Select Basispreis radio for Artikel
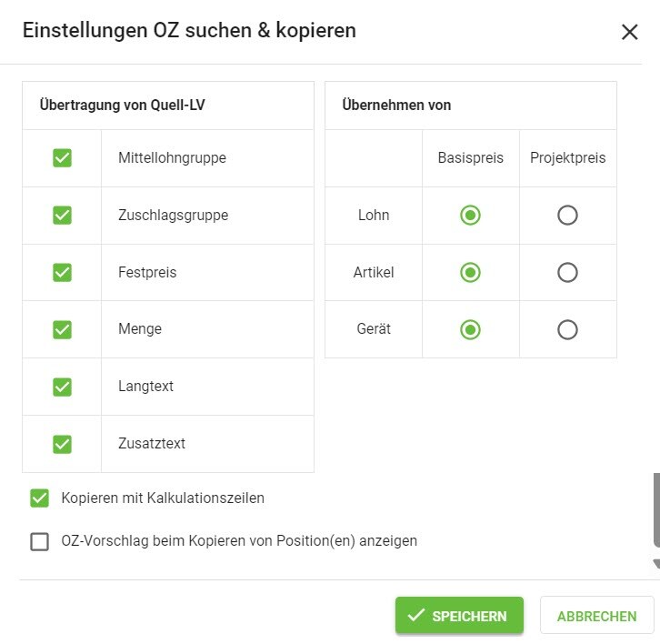 470,272
